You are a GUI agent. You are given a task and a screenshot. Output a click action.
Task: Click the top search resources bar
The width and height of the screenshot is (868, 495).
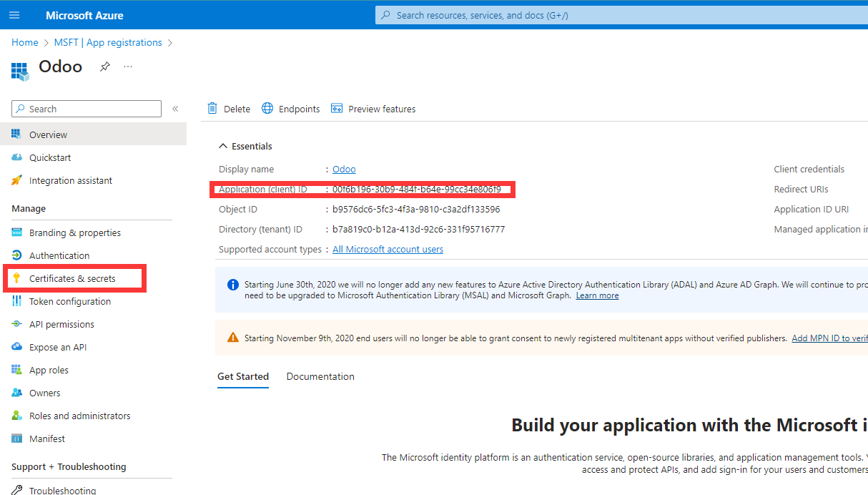(621, 15)
